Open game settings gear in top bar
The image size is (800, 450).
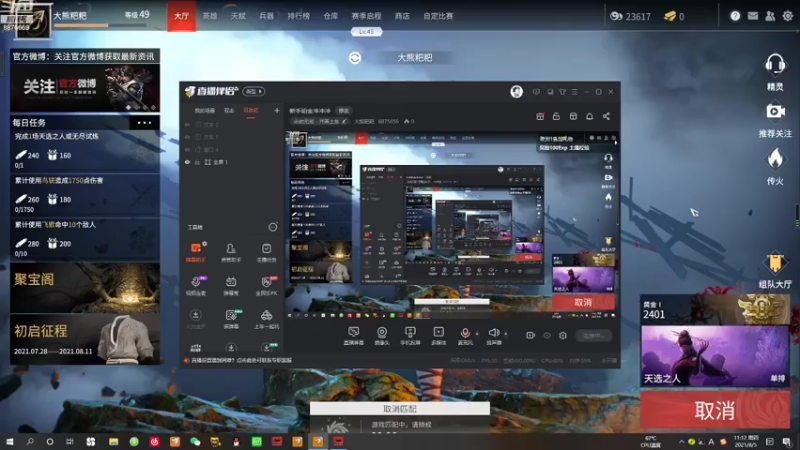pos(788,16)
